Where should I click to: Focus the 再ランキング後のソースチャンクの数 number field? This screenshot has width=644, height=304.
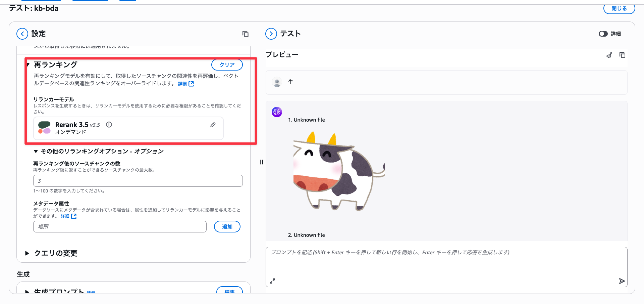coord(138,181)
